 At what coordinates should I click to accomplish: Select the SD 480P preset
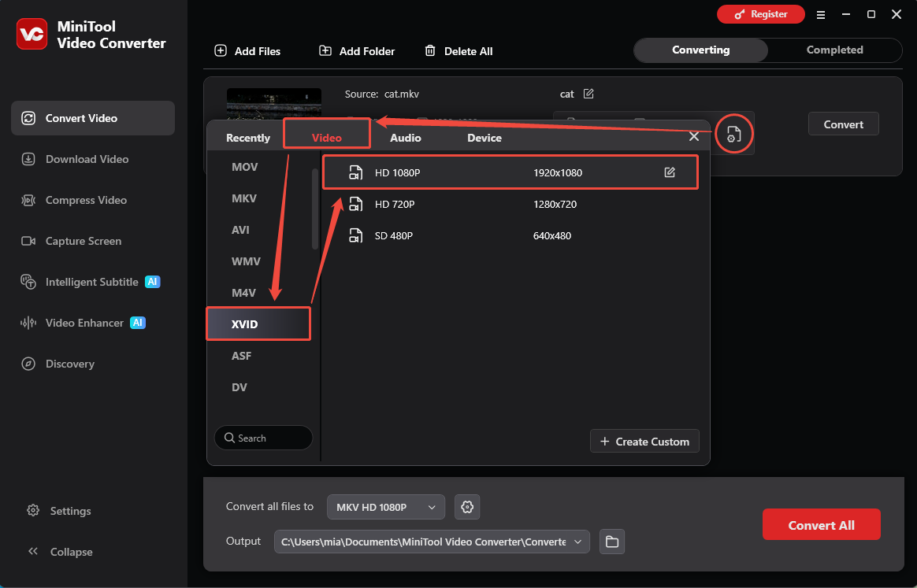pos(510,235)
